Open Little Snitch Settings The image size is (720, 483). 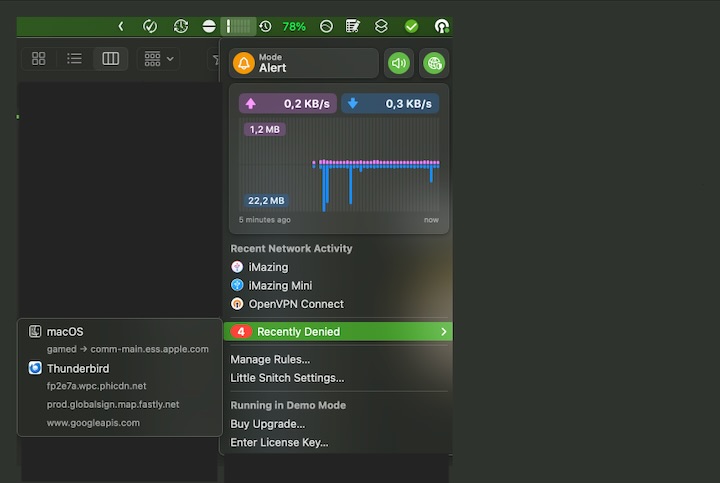(287, 377)
